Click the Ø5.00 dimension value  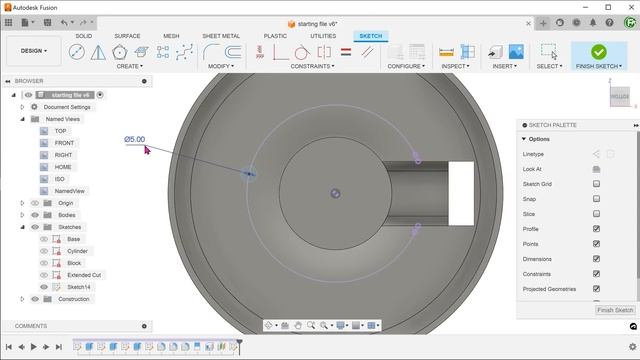point(135,139)
